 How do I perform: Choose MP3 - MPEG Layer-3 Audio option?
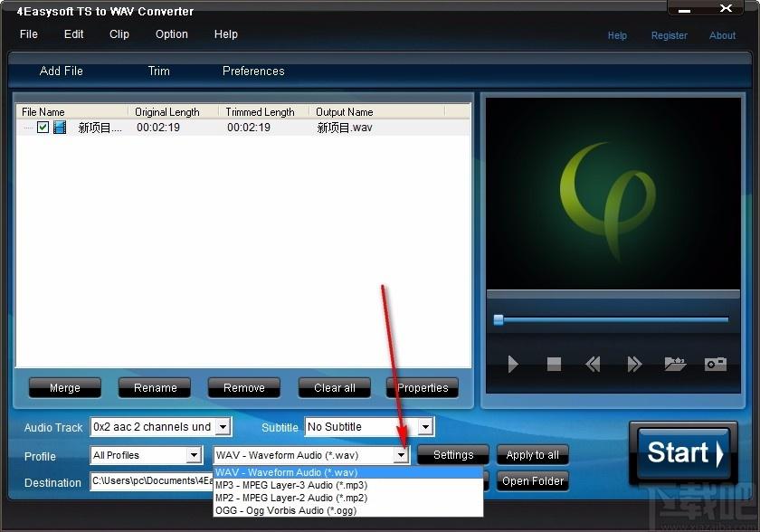(x=348, y=485)
